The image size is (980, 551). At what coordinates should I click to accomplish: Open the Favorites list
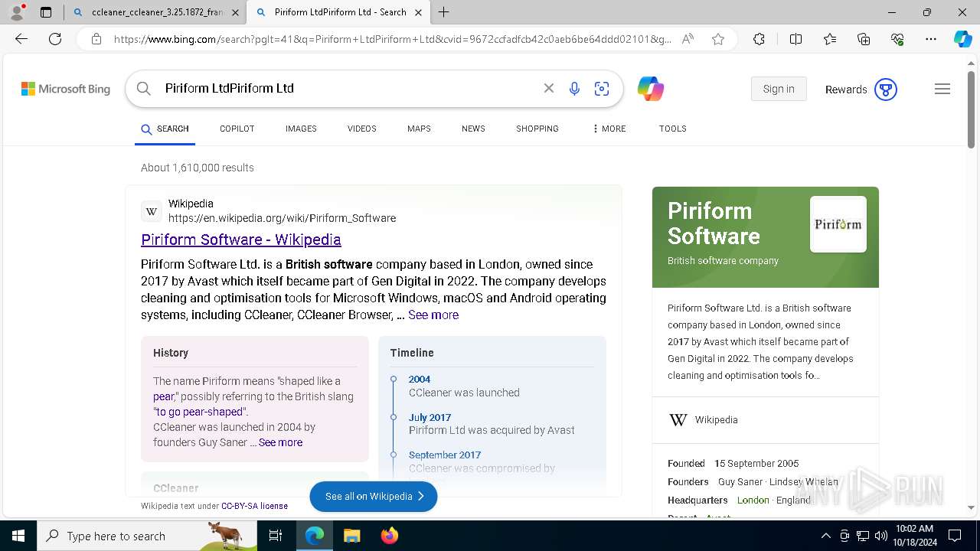pos(830,39)
